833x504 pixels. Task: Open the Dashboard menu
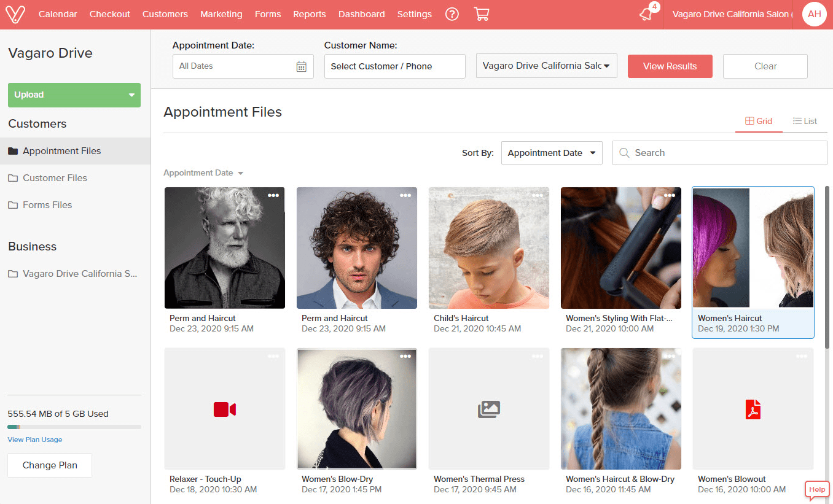(x=362, y=14)
